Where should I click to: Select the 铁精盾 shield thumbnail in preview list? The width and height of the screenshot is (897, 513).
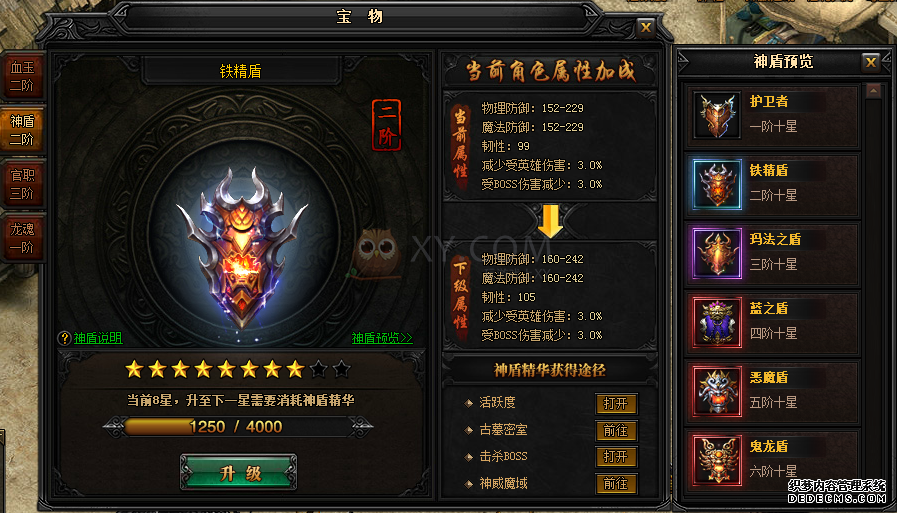coord(717,184)
